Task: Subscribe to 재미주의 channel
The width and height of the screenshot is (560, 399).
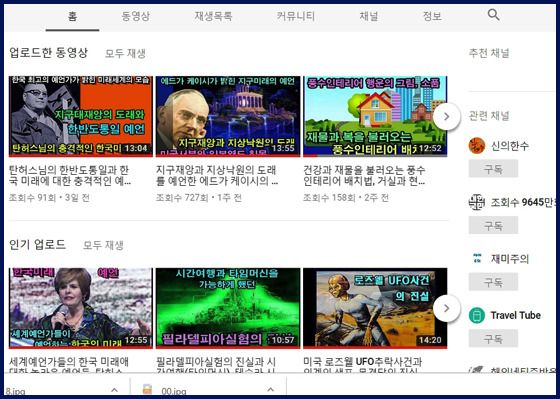Action: coord(493,282)
